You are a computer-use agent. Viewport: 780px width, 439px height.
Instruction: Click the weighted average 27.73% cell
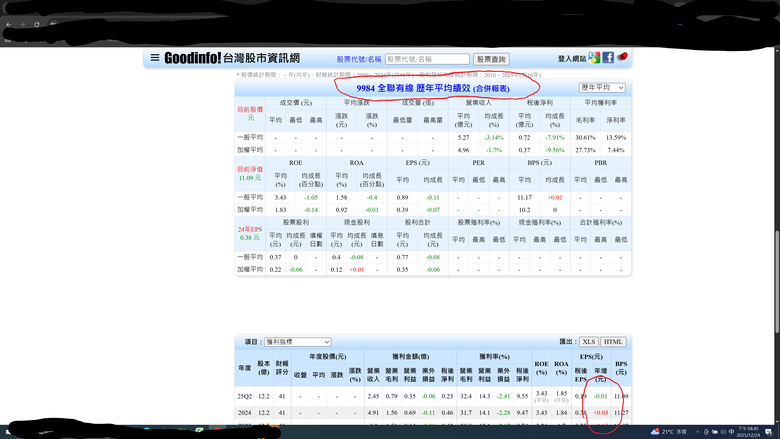pos(585,150)
